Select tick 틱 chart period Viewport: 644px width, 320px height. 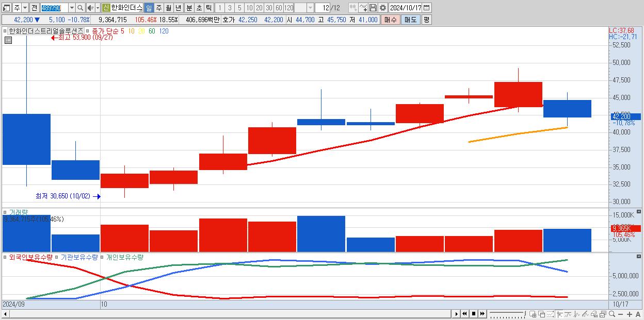[x=208, y=8]
